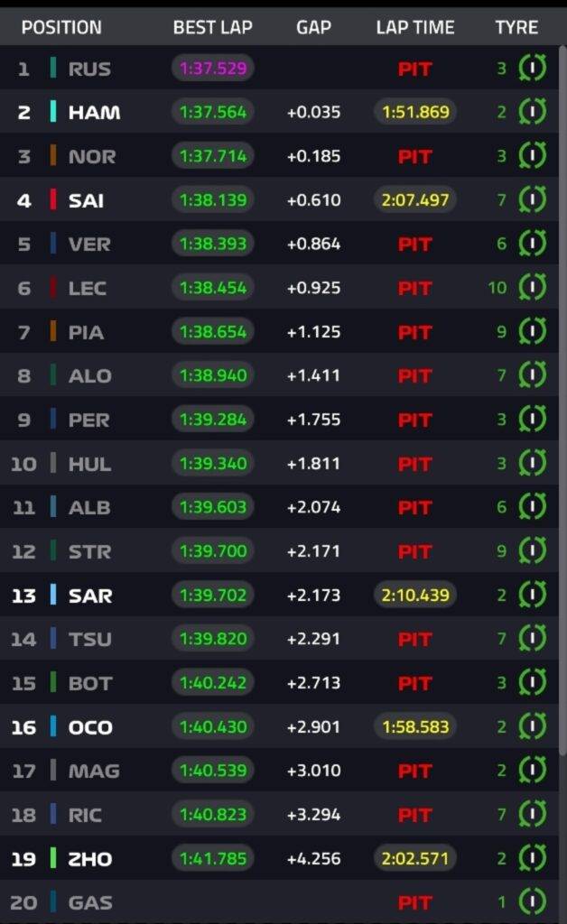Click the POSITION column header

[x=61, y=27]
